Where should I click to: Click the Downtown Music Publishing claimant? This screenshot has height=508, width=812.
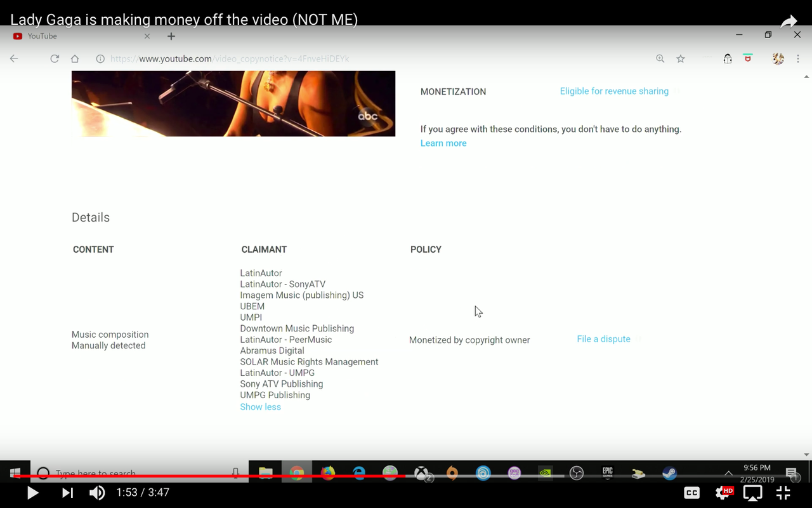coord(297,328)
